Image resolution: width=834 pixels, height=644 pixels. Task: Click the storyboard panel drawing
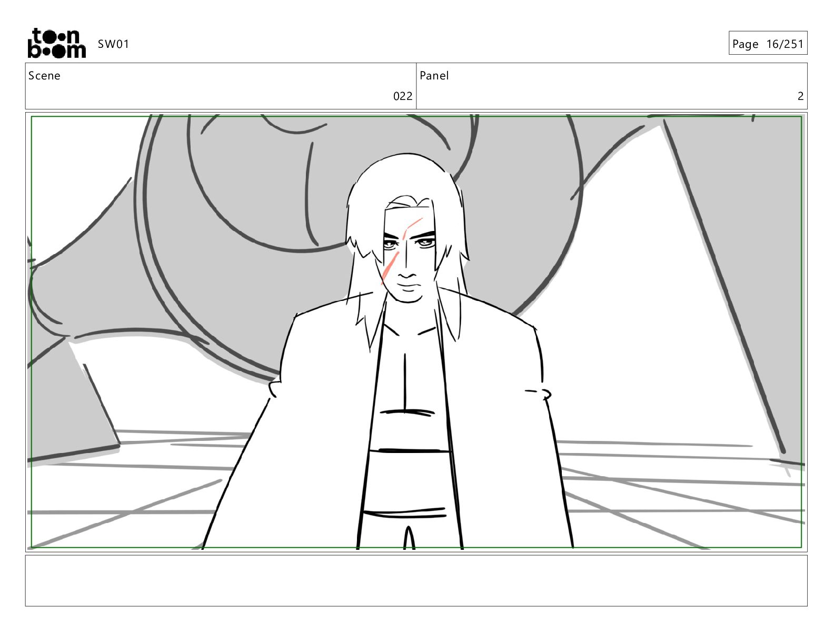tap(416, 332)
